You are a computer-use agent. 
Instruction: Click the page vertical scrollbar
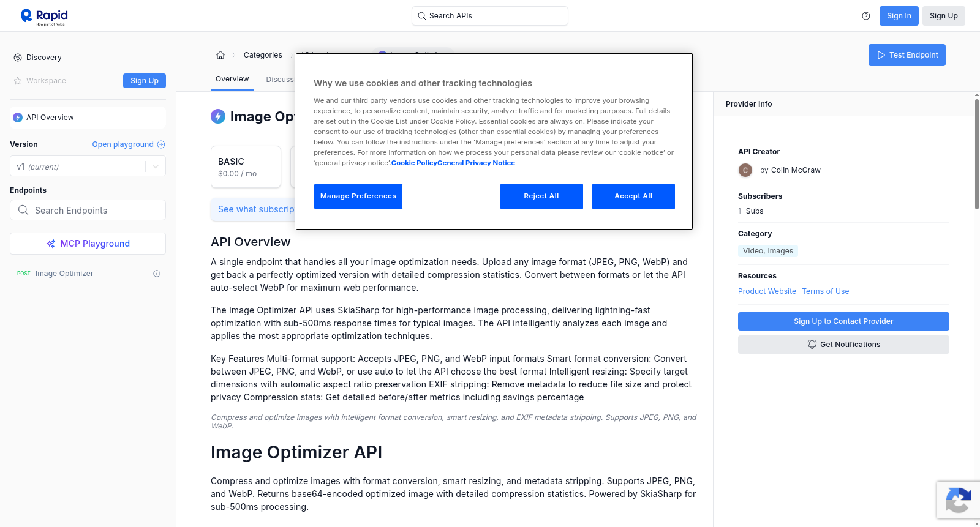pos(976,153)
